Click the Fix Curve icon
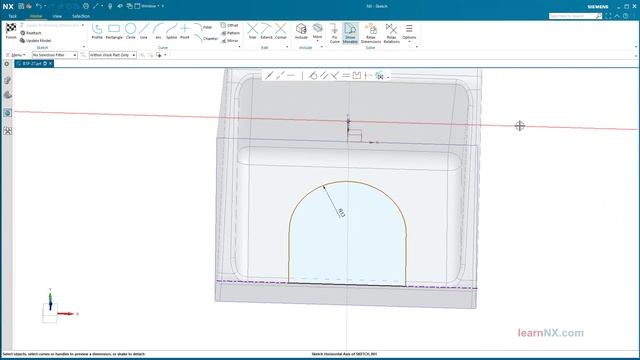 click(x=334, y=29)
